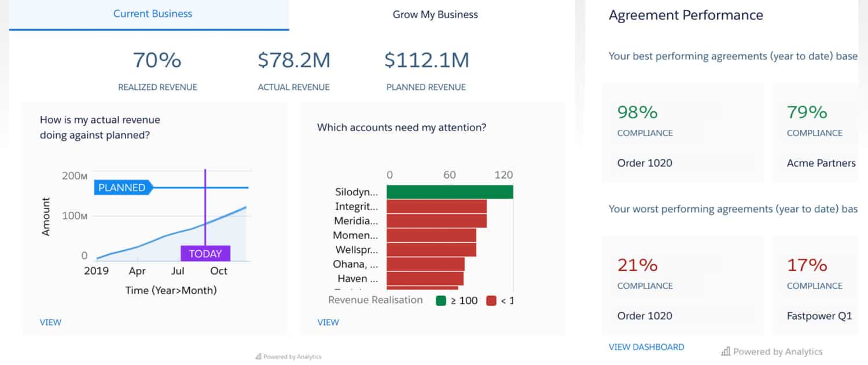This screenshot has height=365, width=868.
Task: Select the Ohana account bar
Action: tap(425, 264)
